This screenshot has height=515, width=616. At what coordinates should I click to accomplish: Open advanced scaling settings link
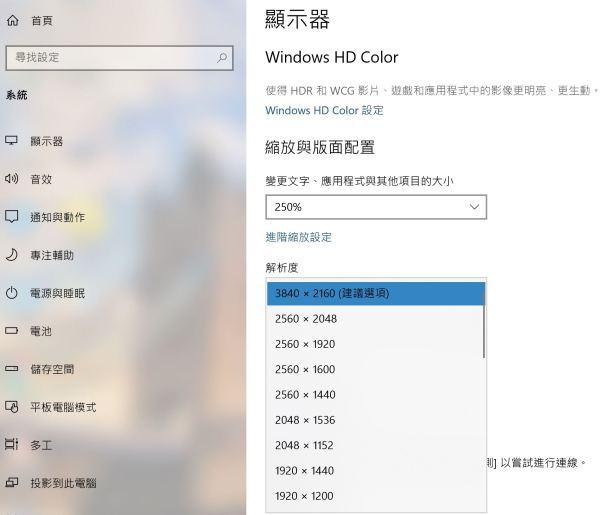click(x=298, y=237)
